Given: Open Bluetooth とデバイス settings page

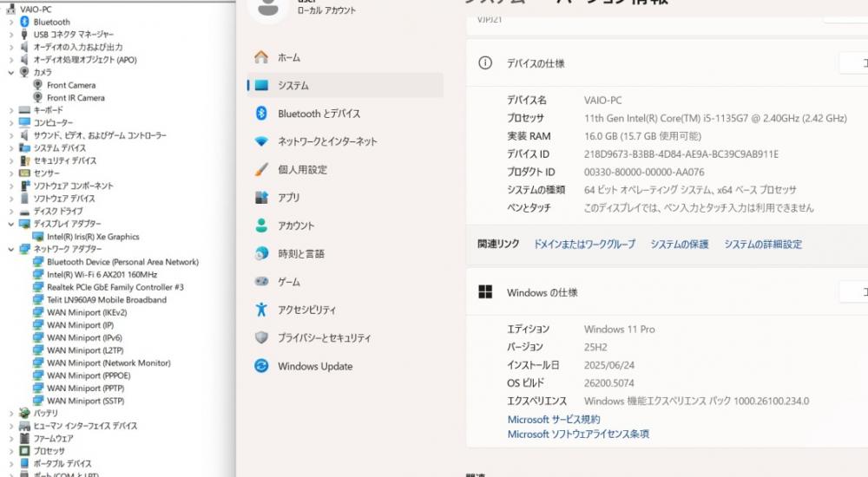Looking at the screenshot, I should coord(345,114).
